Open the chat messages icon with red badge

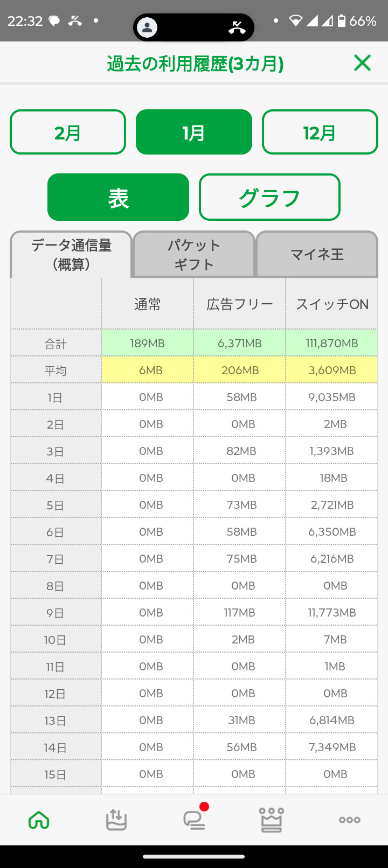coord(194,819)
